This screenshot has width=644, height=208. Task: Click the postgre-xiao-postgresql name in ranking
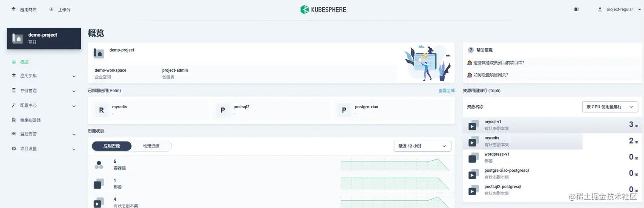(x=506, y=170)
